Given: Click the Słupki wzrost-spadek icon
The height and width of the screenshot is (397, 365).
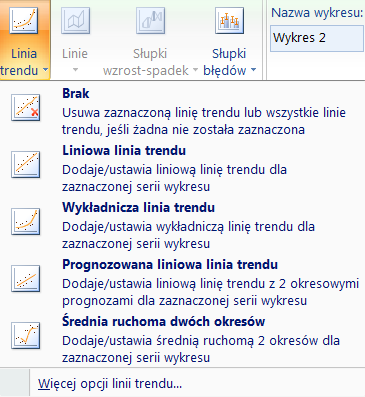Looking at the screenshot, I should 150,21.
